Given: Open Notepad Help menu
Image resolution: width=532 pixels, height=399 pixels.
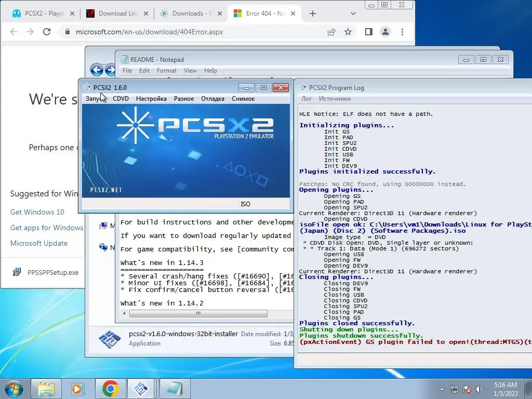Looking at the screenshot, I should [210, 71].
